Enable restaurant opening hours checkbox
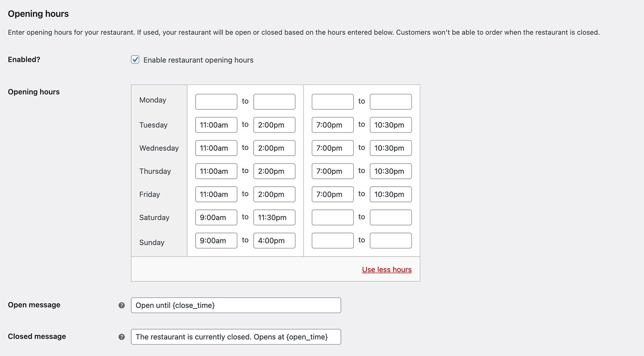 (135, 60)
